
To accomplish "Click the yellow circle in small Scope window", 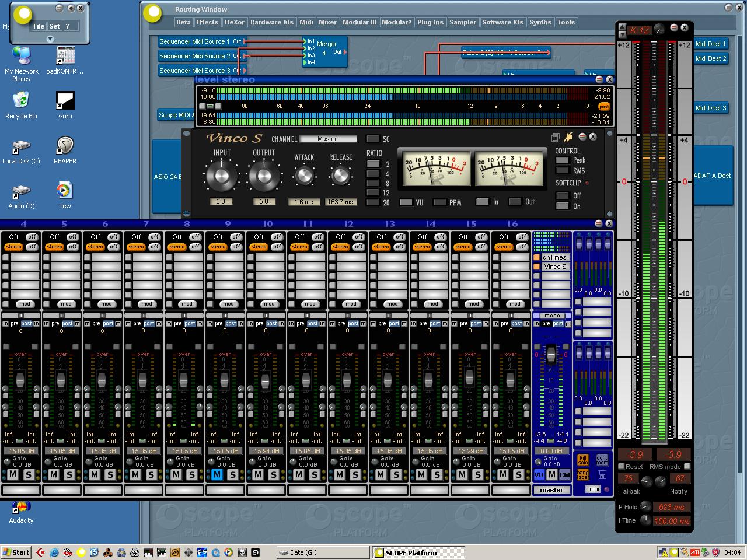I will point(24,15).
